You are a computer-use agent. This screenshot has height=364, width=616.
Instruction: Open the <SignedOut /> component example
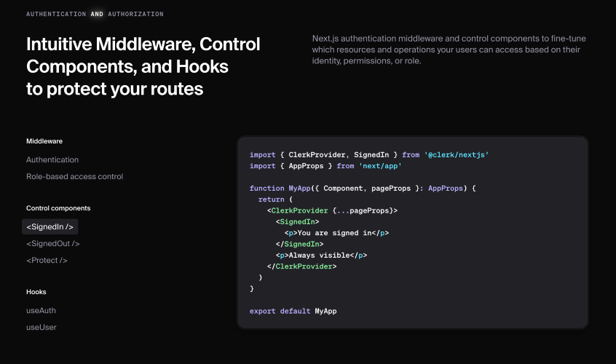[53, 244]
